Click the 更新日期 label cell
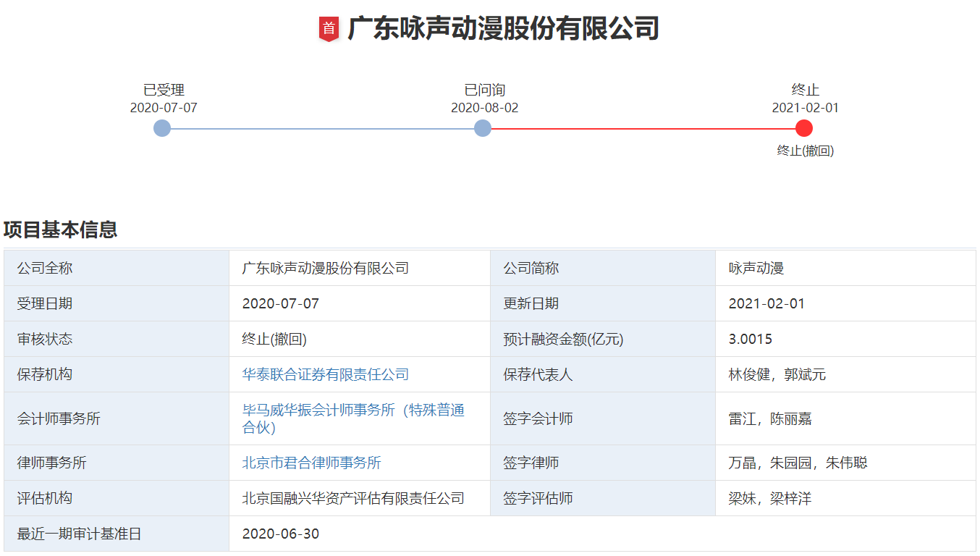Viewport: 980px width, 556px height. 603,303
